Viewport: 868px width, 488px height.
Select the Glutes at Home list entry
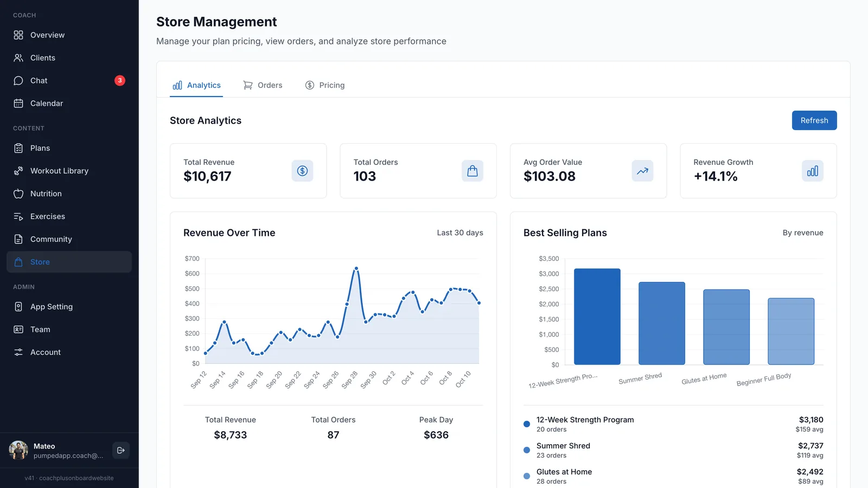(x=673, y=476)
